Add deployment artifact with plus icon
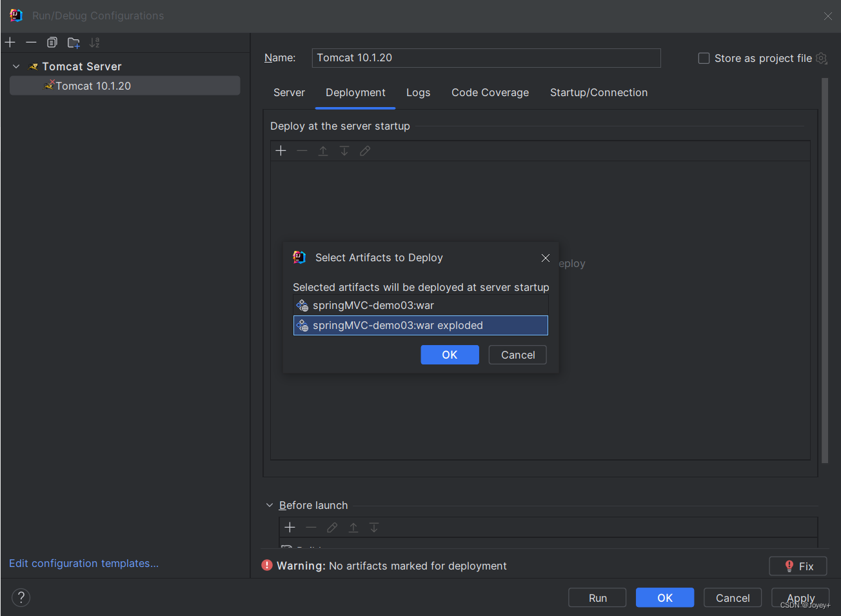Screen dimensions: 841x616 (281, 151)
